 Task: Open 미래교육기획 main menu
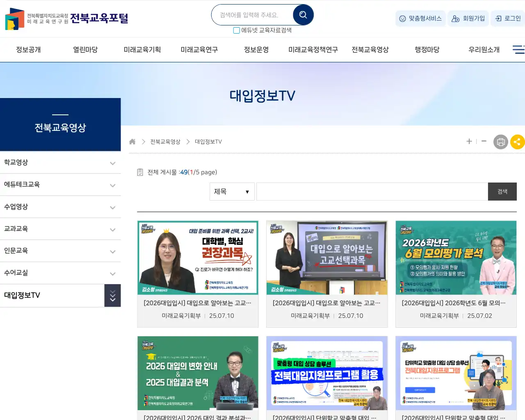pos(142,50)
